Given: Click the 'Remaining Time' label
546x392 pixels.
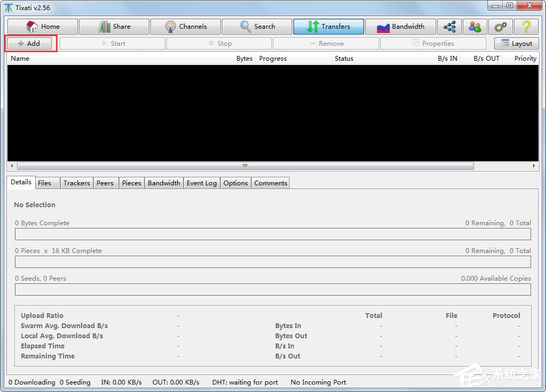Looking at the screenshot, I should 47,356.
